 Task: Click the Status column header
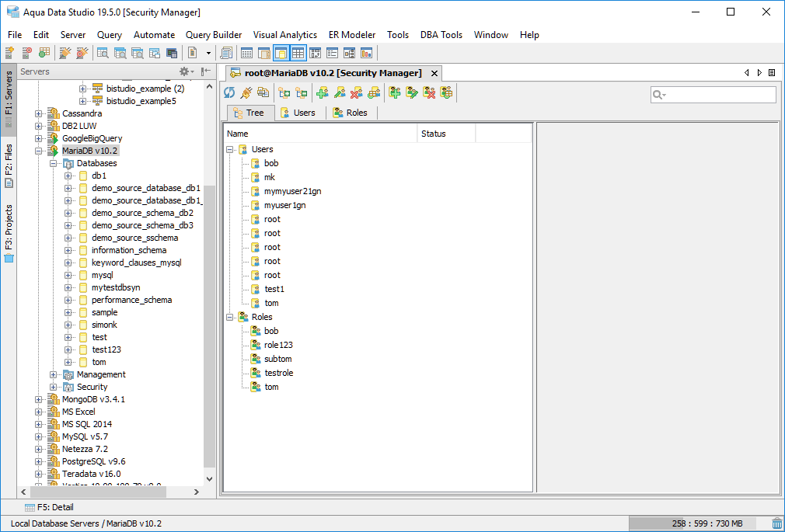click(446, 134)
